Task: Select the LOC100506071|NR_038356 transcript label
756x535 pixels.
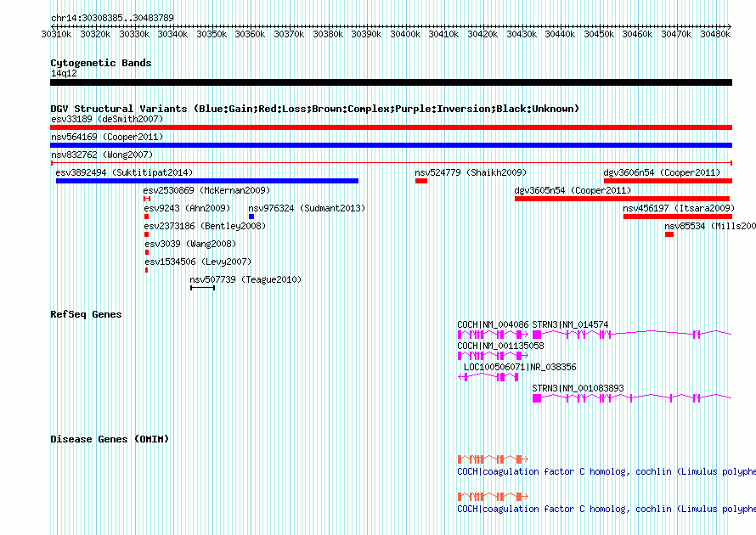Action: [x=520, y=367]
